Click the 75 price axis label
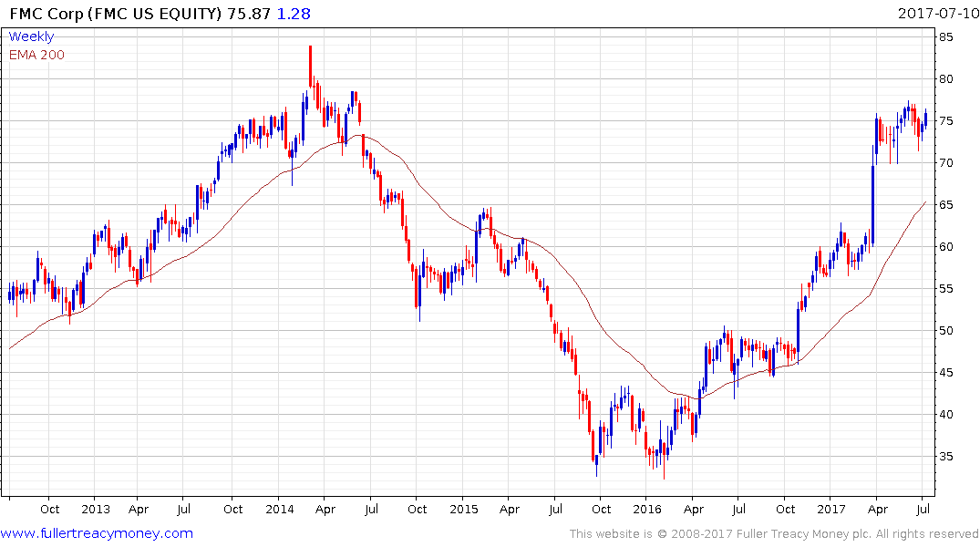This screenshot has height=547, width=980. pos(945,120)
